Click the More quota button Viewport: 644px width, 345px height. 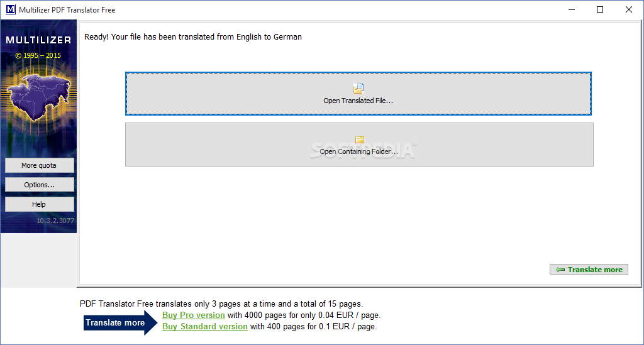[39, 165]
